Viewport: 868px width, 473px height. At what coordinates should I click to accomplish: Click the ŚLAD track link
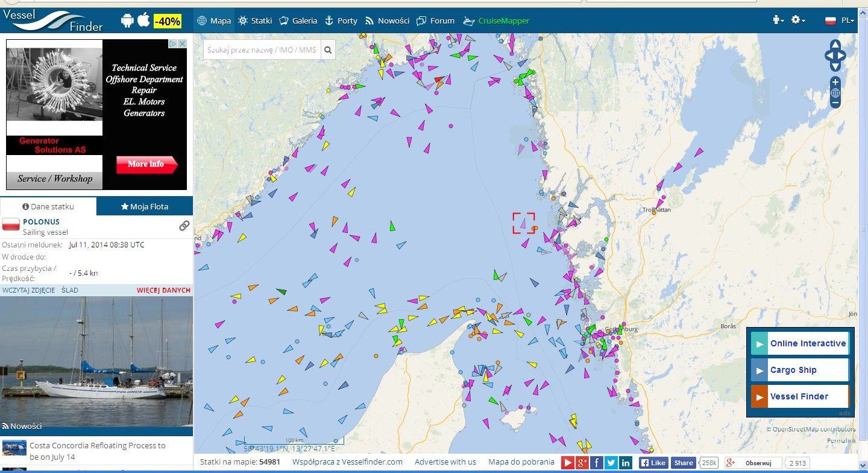(x=69, y=290)
